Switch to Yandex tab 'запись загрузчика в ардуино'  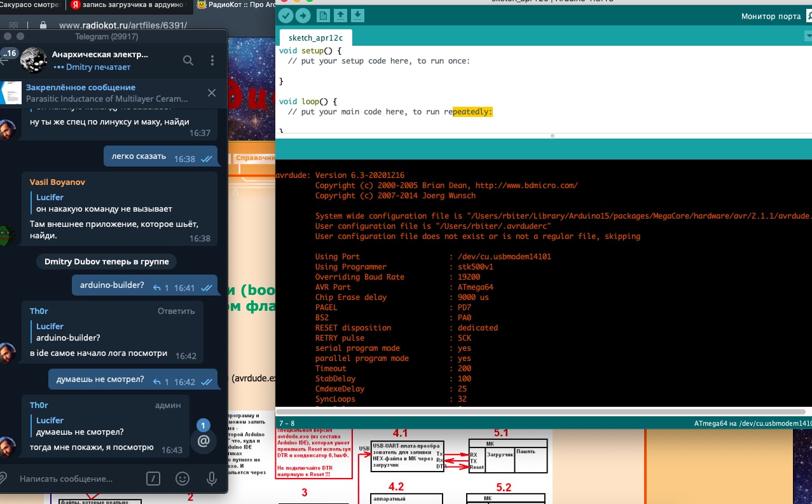[126, 5]
